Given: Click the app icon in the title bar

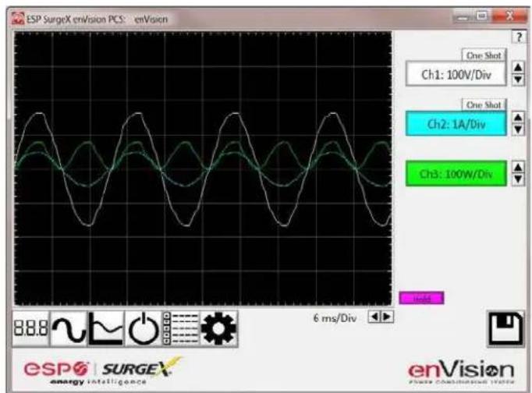Looking at the screenshot, I should [x=18, y=19].
